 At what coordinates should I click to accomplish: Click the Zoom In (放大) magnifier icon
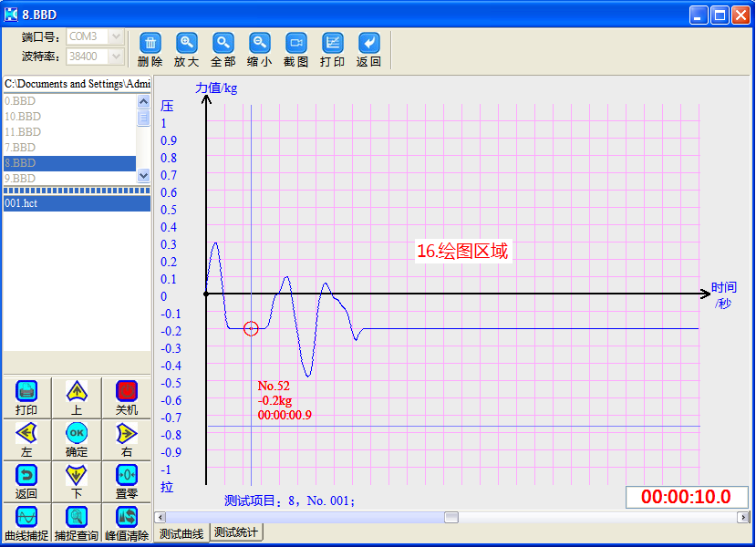click(x=187, y=43)
